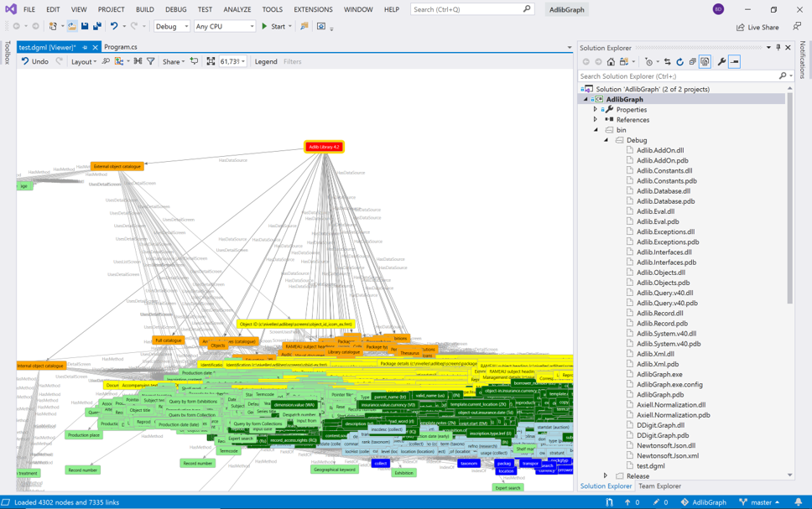This screenshot has height=509, width=812.
Task: Click the Collapse All icon in Solution Explorer
Action: tap(692, 61)
